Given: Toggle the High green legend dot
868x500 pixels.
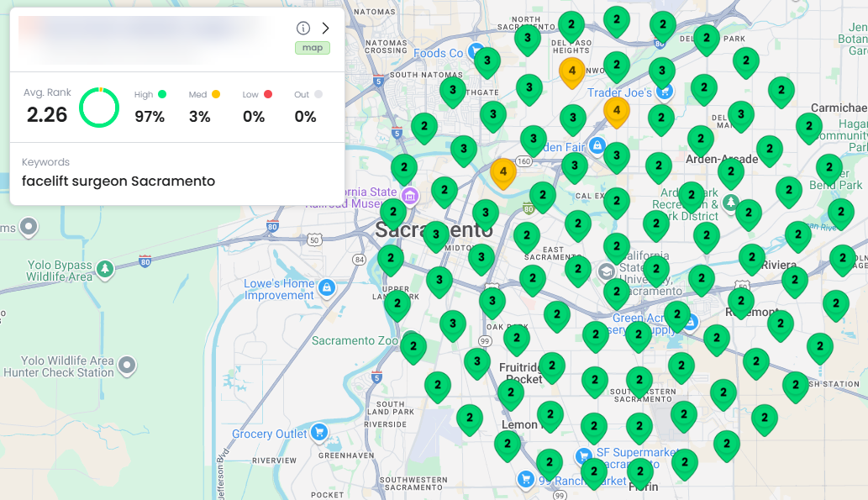Looking at the screenshot, I should [x=161, y=95].
